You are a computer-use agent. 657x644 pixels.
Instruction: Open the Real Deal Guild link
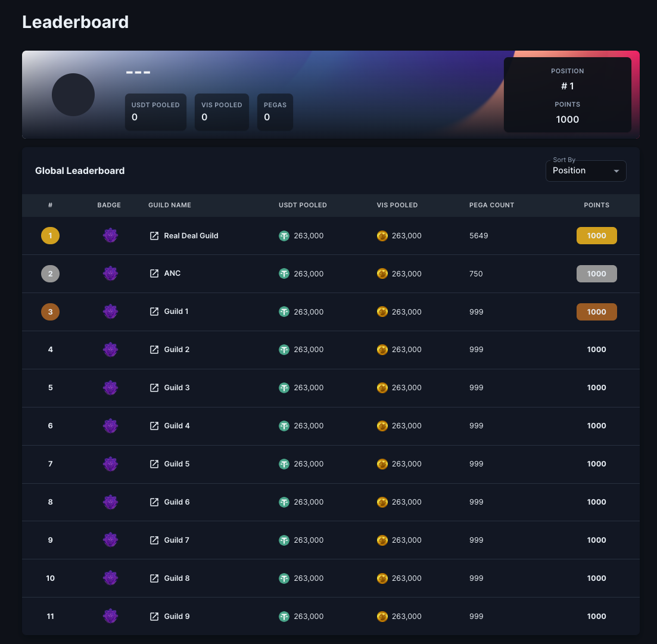191,235
